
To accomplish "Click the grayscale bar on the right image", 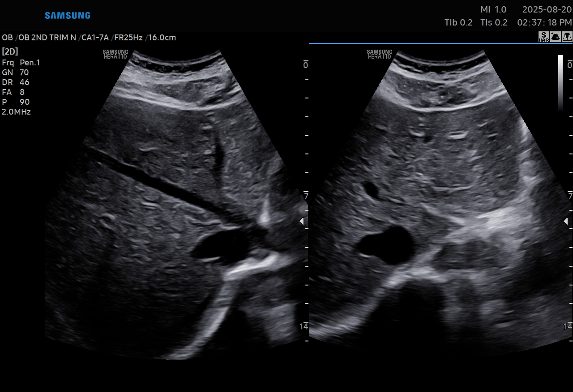I will (560, 83).
